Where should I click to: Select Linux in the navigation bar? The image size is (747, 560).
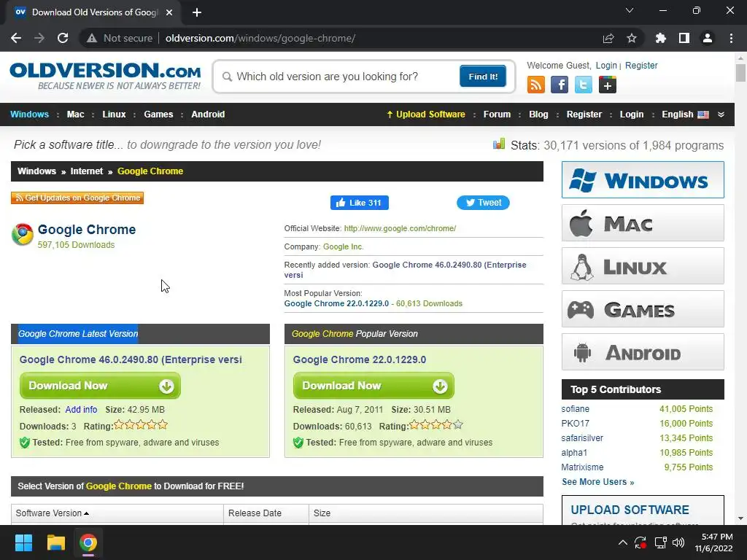click(114, 114)
